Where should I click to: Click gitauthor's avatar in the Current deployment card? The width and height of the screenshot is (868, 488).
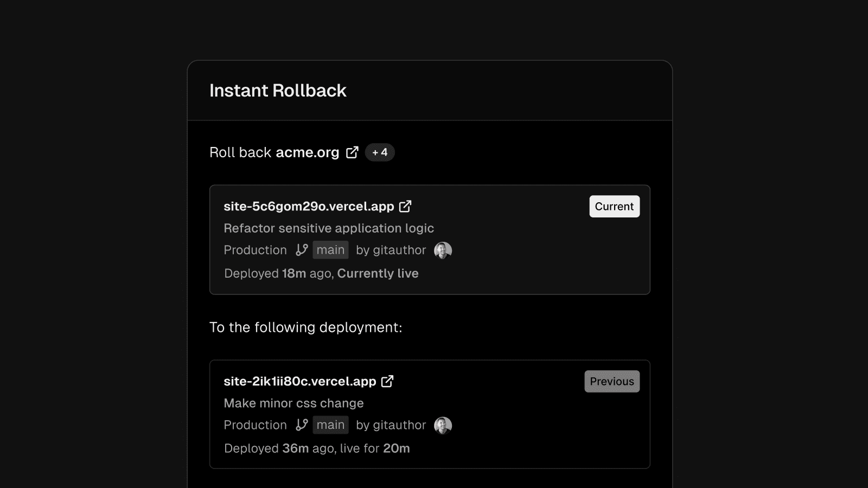(x=442, y=250)
